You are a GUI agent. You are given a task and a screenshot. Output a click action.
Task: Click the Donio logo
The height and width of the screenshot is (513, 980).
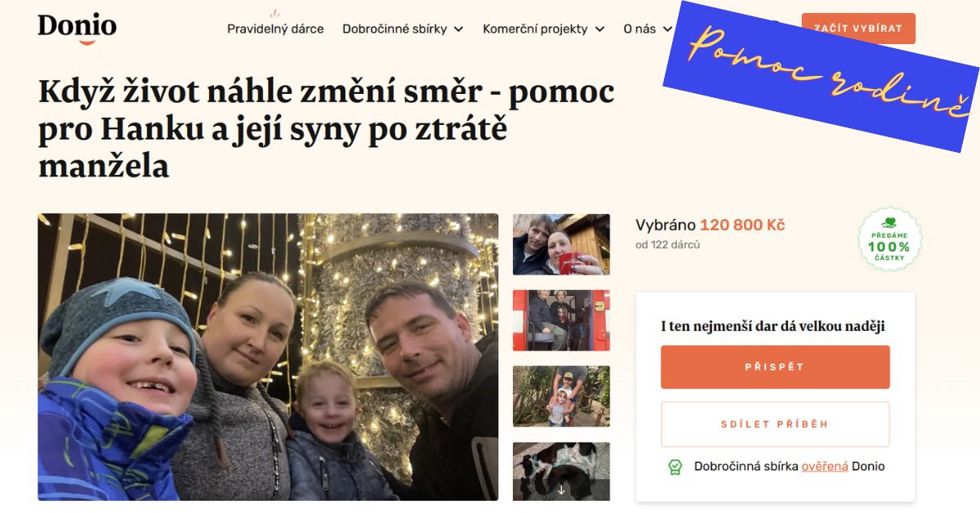[77, 28]
